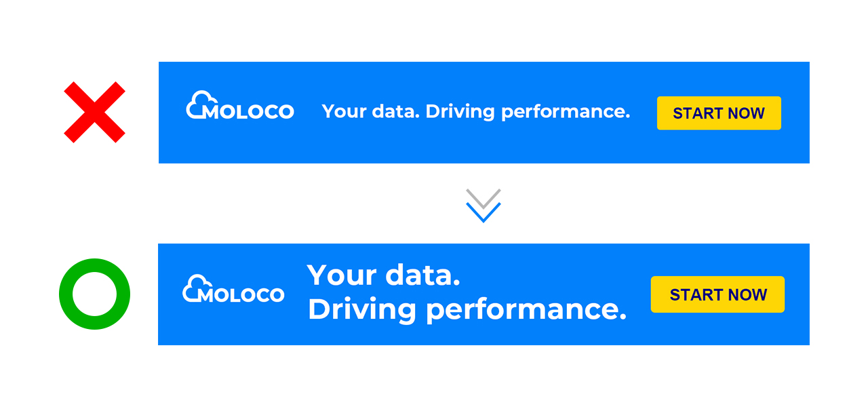Image resolution: width=868 pixels, height=407 pixels.
Task: Click "performance." in the top banner headline
Action: click(x=566, y=112)
